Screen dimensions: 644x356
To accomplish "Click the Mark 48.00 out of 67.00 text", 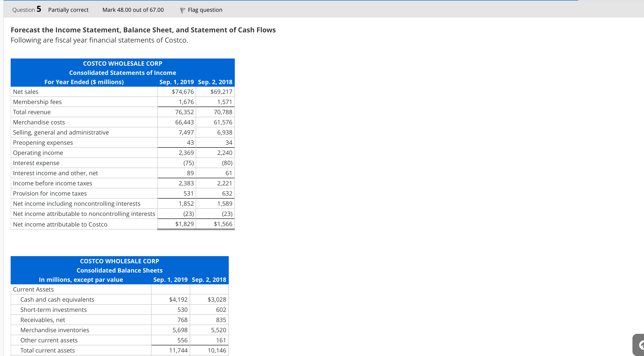I will [133, 10].
